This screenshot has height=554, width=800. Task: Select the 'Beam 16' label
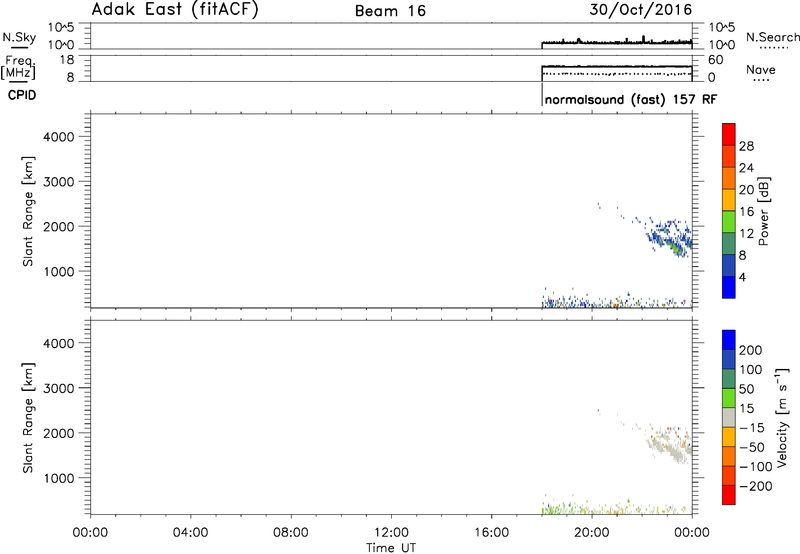(x=390, y=11)
